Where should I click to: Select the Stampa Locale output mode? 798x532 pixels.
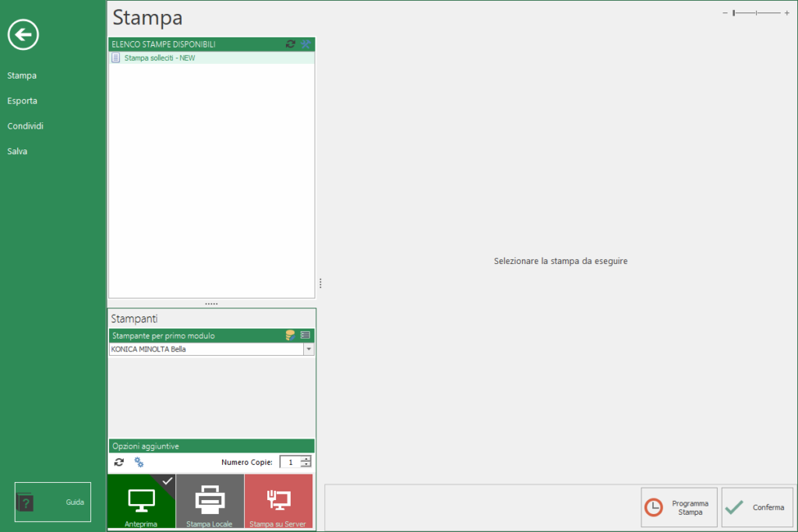pos(210,502)
